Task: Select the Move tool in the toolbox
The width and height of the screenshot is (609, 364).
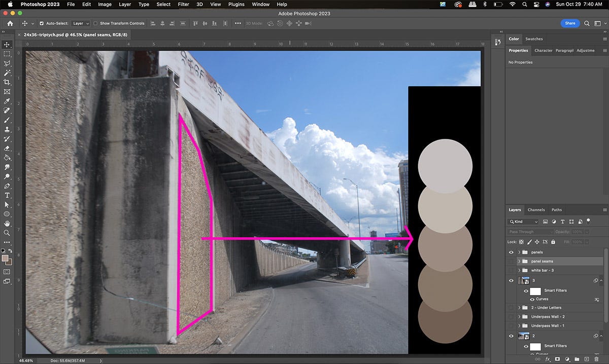Action: coord(7,45)
